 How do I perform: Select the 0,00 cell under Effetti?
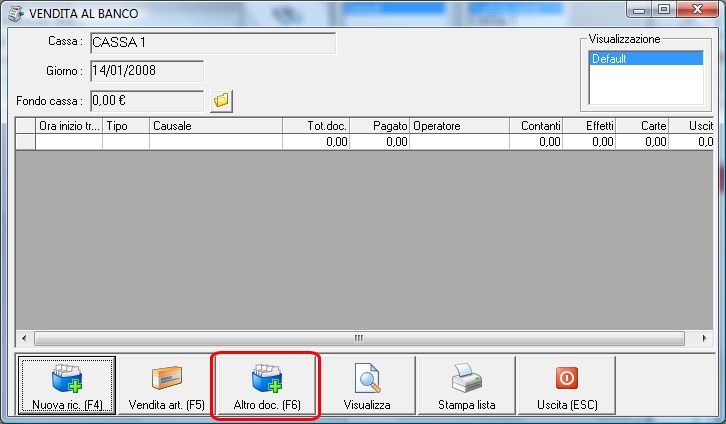[589, 142]
